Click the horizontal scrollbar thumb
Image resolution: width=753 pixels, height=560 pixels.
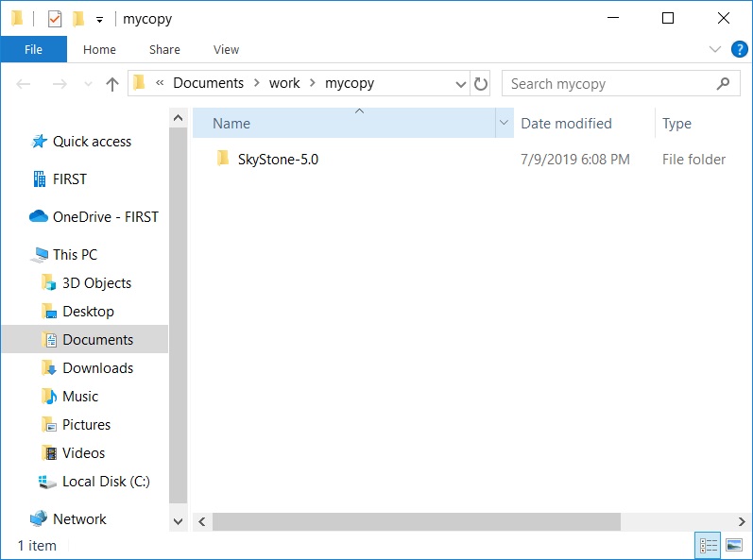(x=416, y=521)
